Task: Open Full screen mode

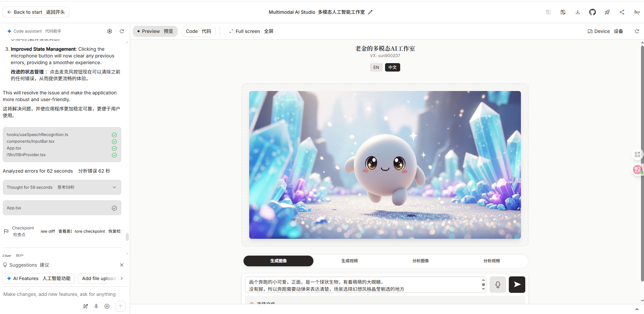Action: coord(251,31)
